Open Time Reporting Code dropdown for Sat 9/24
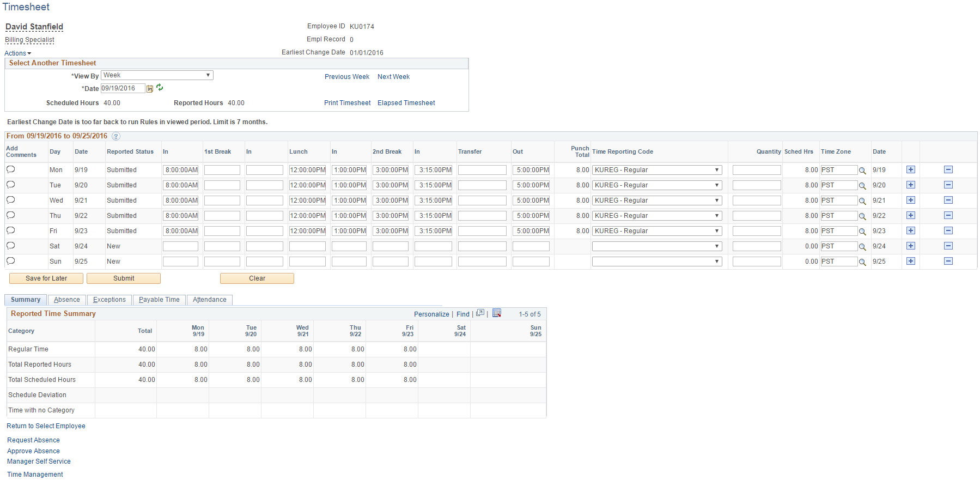 657,246
